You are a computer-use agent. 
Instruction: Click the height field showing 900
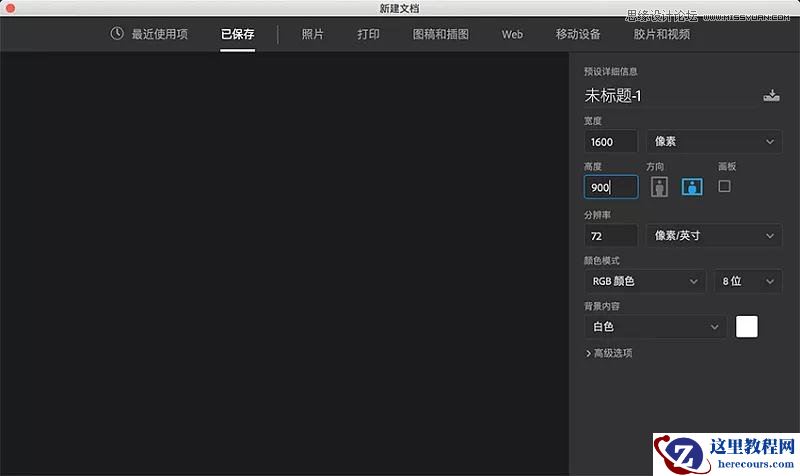(x=611, y=187)
